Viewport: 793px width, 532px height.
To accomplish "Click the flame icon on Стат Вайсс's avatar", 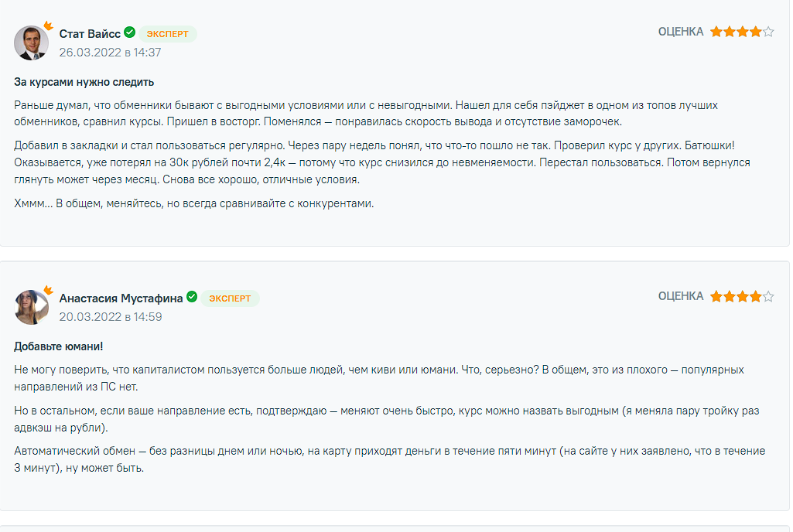I will click(x=46, y=26).
